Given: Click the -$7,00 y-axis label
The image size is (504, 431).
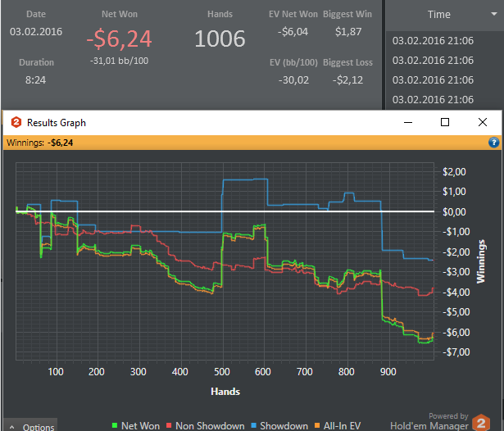Looking at the screenshot, I should [x=456, y=352].
